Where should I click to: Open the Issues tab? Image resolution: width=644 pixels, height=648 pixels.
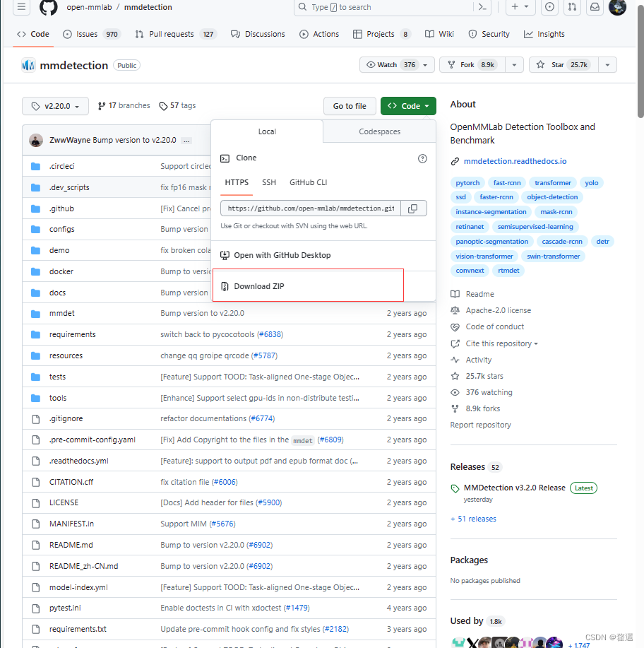(x=91, y=34)
